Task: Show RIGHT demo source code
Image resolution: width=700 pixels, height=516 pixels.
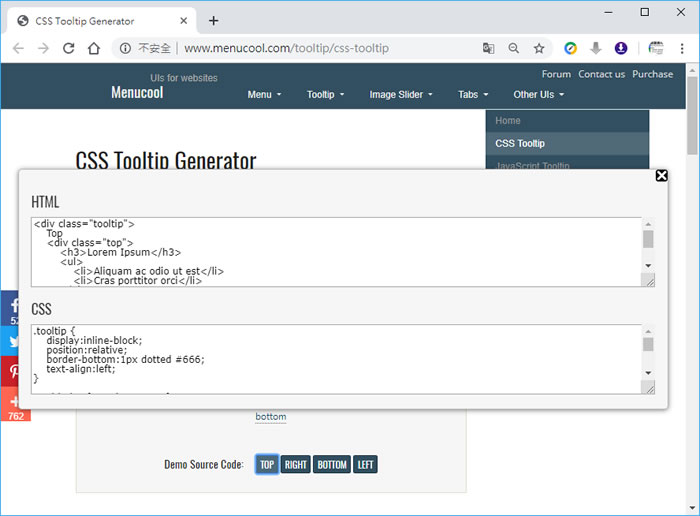Action: [296, 465]
